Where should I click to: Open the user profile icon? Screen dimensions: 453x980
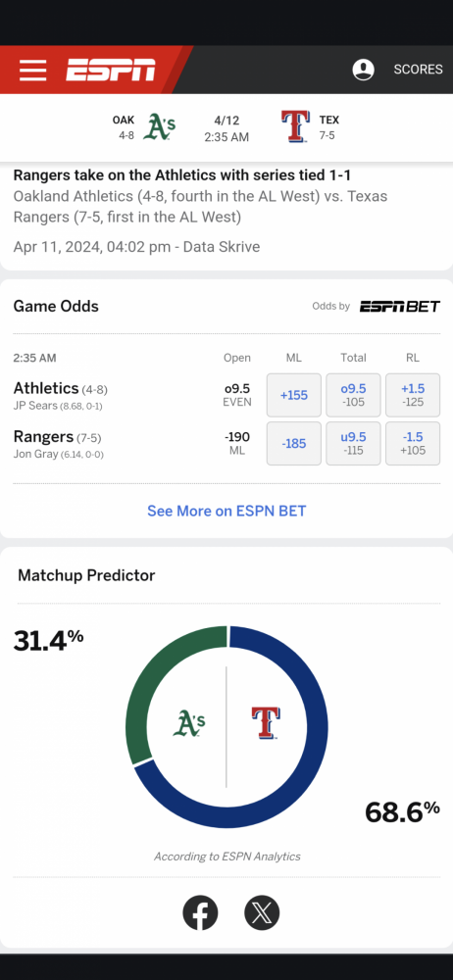click(364, 70)
